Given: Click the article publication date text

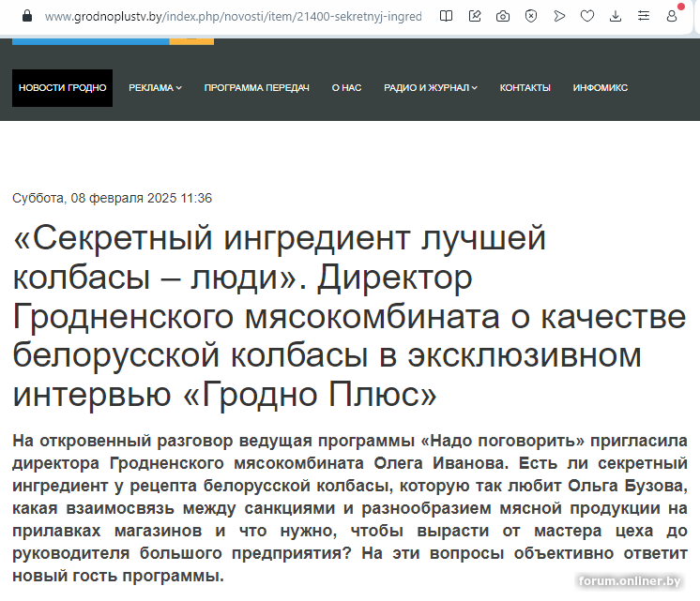Looking at the screenshot, I should tap(112, 198).
